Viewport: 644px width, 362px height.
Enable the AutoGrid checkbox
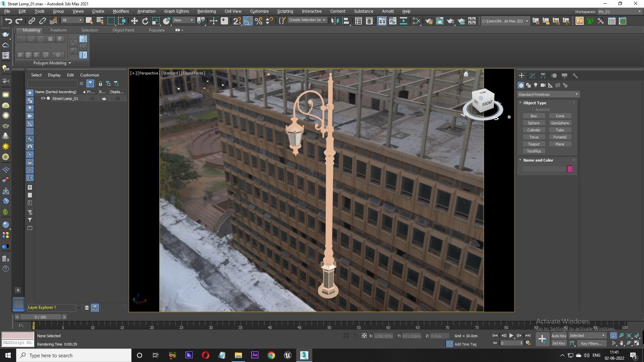pos(533,110)
